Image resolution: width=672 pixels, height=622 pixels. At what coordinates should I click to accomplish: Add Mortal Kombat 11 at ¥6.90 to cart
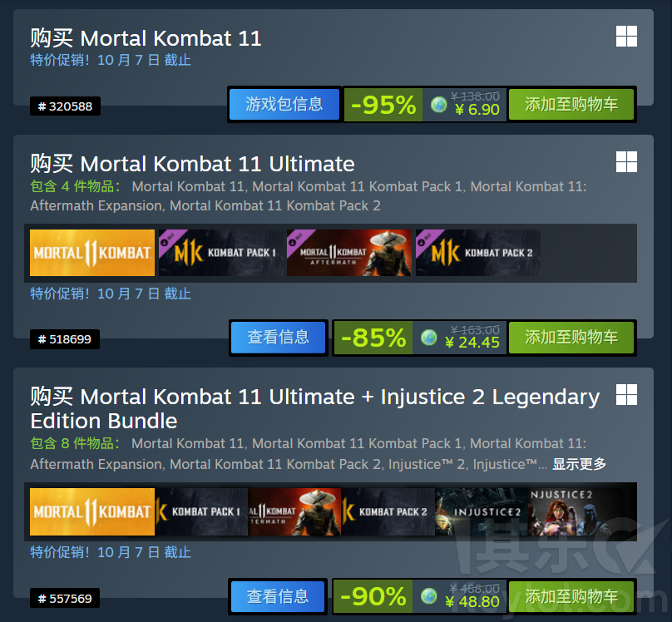point(571,104)
